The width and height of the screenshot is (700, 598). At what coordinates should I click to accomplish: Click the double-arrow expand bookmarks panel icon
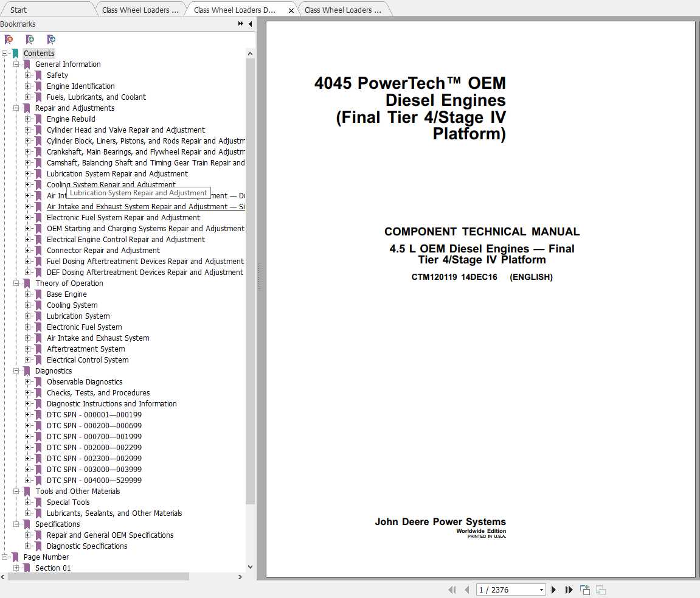click(x=241, y=24)
